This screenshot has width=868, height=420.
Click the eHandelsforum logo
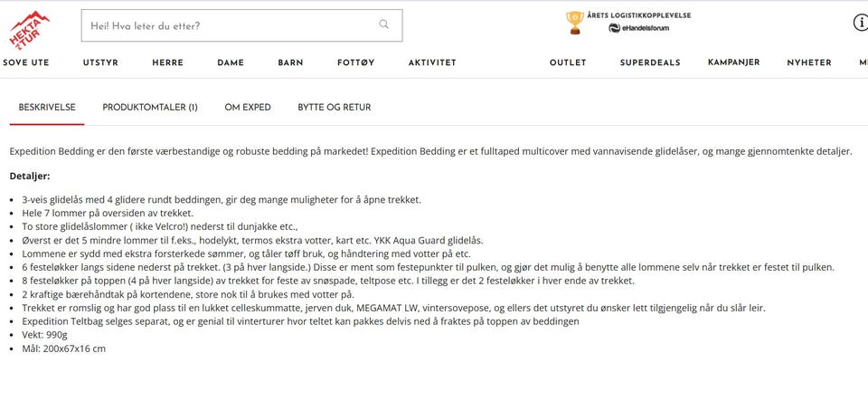click(x=639, y=28)
